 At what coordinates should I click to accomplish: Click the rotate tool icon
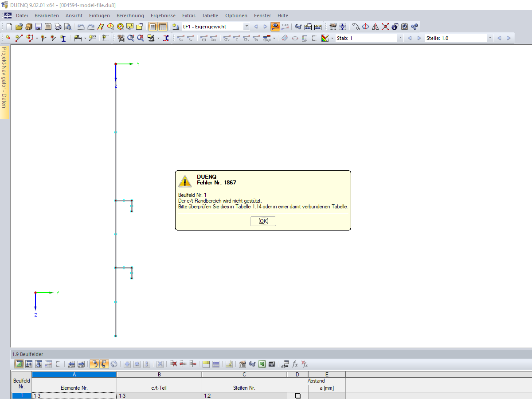[x=366, y=27]
